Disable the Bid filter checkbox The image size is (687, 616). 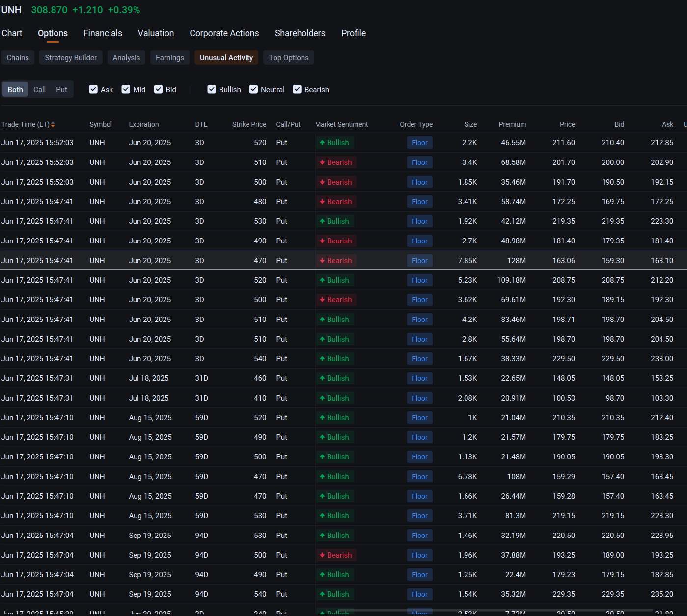point(158,89)
